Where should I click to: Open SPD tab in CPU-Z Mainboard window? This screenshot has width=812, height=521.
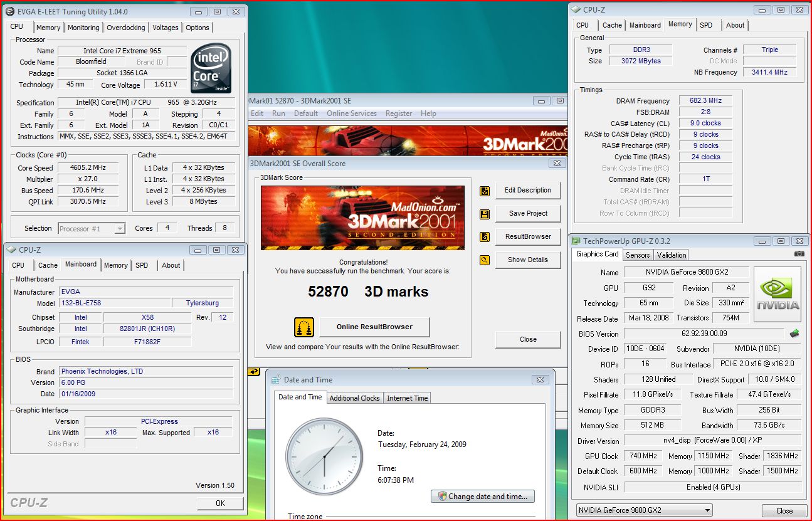(x=142, y=265)
